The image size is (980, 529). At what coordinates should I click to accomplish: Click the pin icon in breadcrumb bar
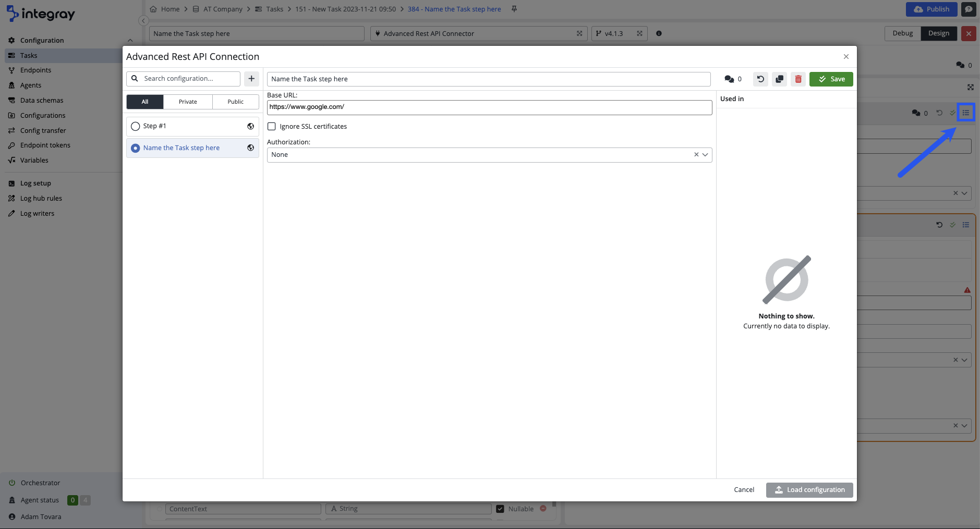coord(514,9)
